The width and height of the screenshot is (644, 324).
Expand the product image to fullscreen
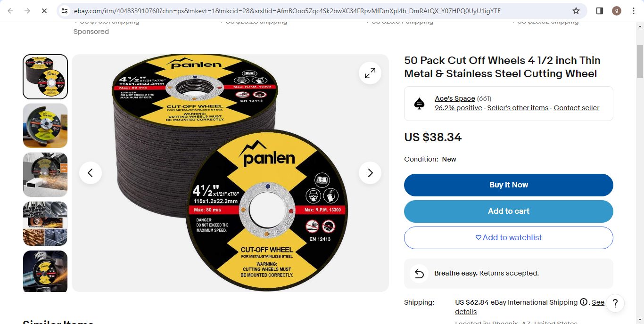click(370, 73)
